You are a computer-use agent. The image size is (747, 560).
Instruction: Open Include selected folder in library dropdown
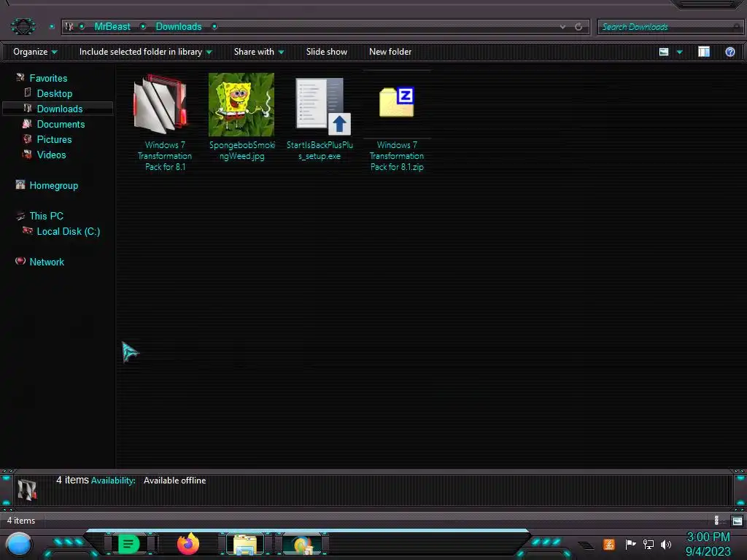click(145, 52)
